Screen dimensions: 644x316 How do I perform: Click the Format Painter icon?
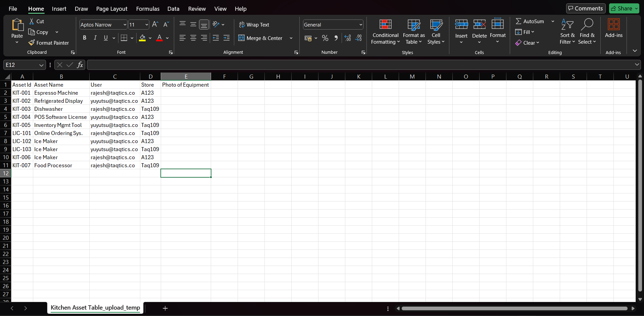32,43
